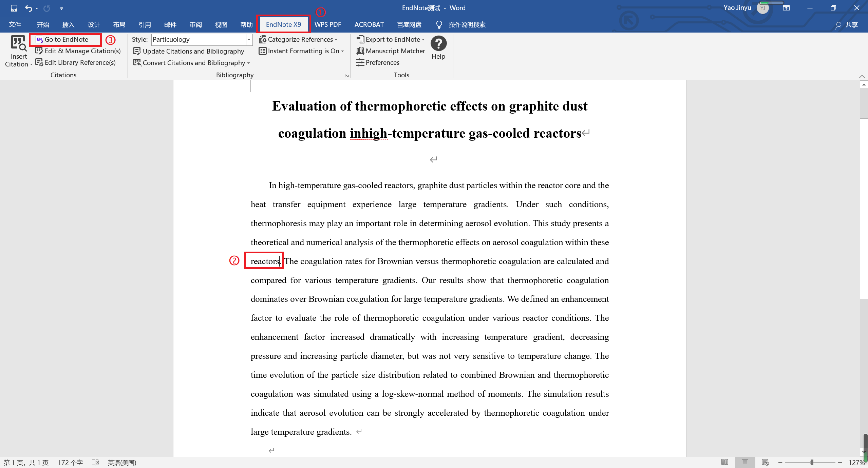868x468 pixels.
Task: Click page count 第 1 页, 共 1 页
Action: point(26,463)
